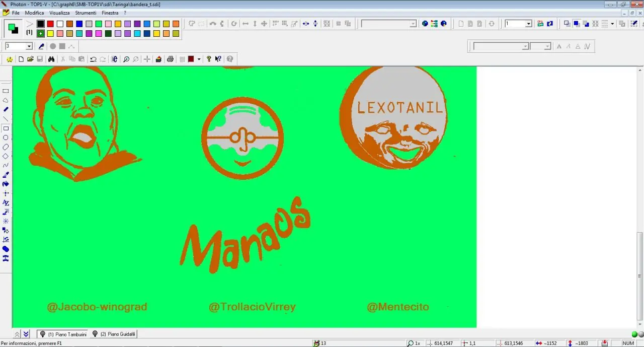Click the binoculars find icon
This screenshot has height=347, width=644.
[x=51, y=59]
